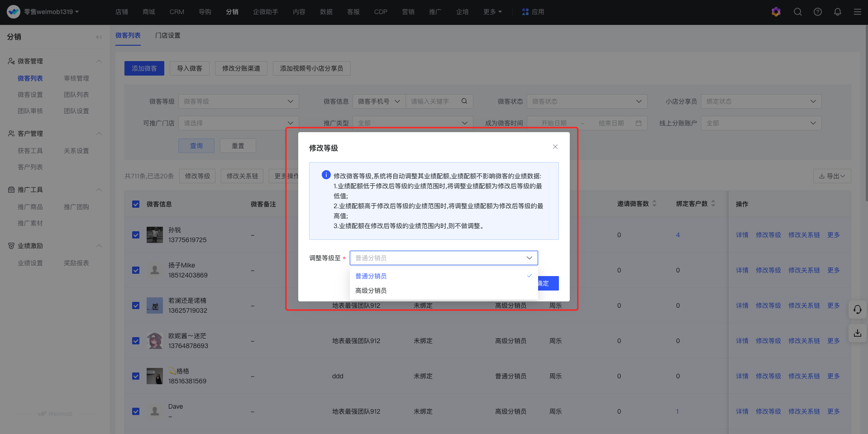Collapse the 业绩激励 sidebar section
This screenshot has height=434, width=868.
(x=99, y=246)
